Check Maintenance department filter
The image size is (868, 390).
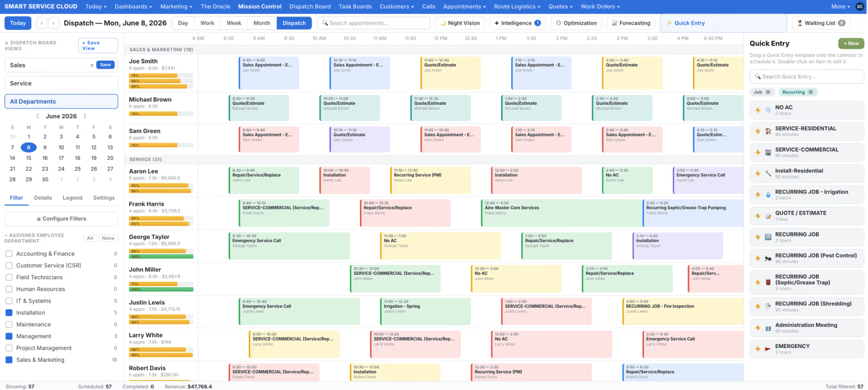pyautogui.click(x=9, y=325)
